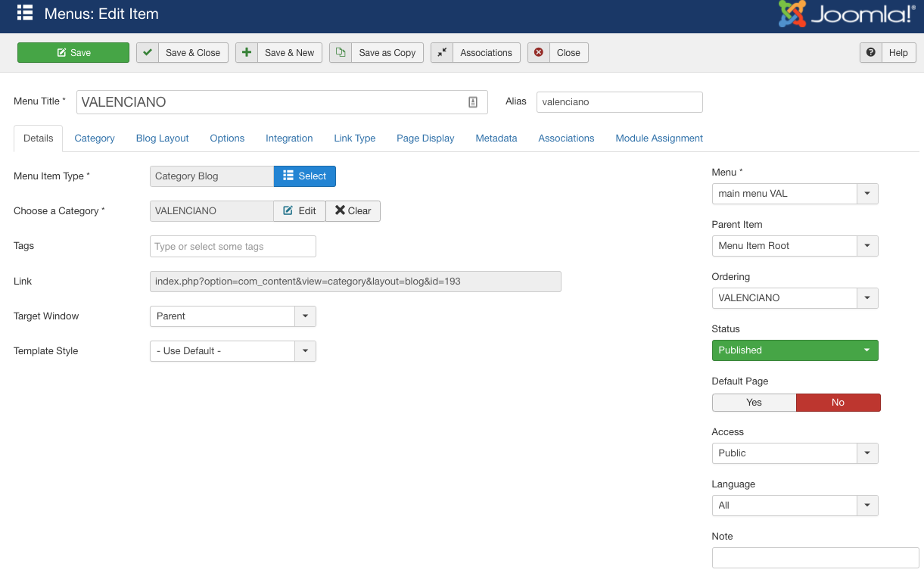
Task: Click into the Tags input field
Action: point(232,247)
